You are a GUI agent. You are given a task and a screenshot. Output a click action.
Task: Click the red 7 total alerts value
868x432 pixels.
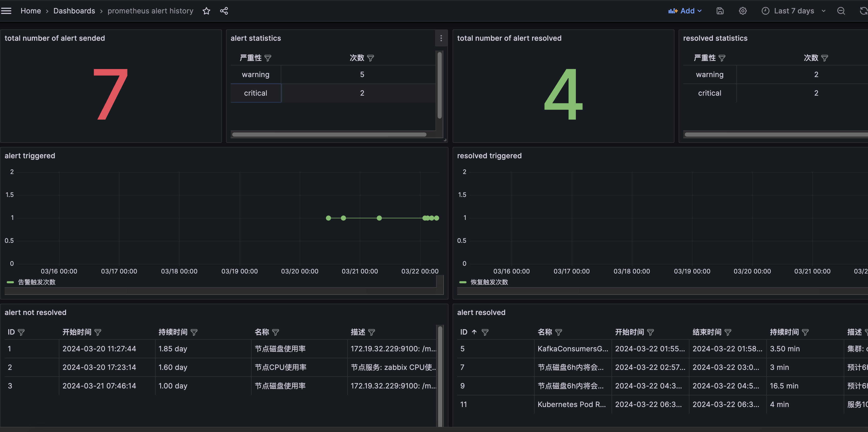[x=111, y=94]
